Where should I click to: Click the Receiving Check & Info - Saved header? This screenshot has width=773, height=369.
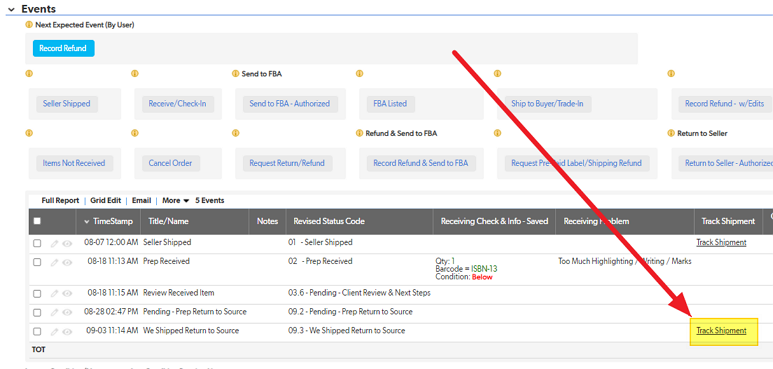coord(494,221)
